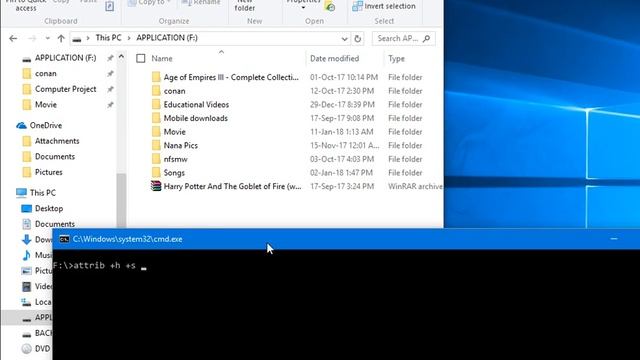Viewport: 640px width, 360px height.
Task: Open the recent locations dropdown arrow
Action: (x=47, y=38)
